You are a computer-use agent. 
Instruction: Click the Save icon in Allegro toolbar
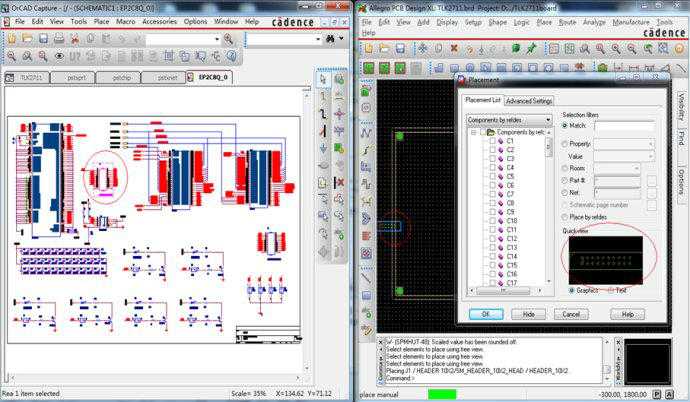(401, 49)
